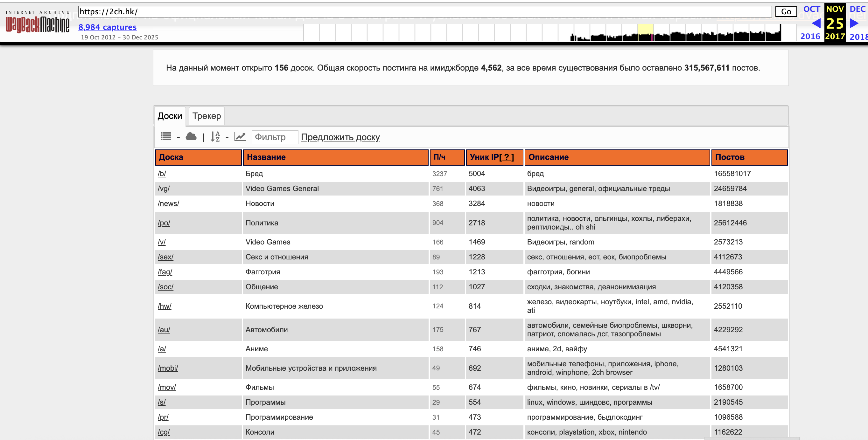Screen dimensions: 868x440
Task: Click Предложить доску link
Action: [340, 137]
